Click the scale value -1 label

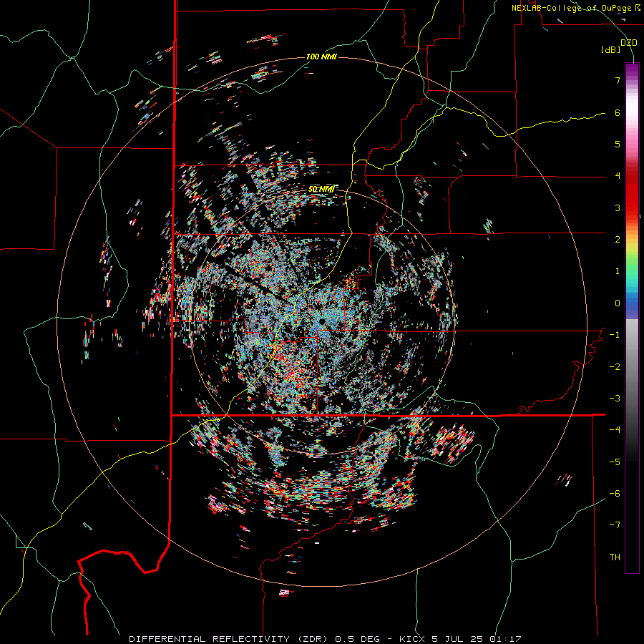click(x=615, y=335)
